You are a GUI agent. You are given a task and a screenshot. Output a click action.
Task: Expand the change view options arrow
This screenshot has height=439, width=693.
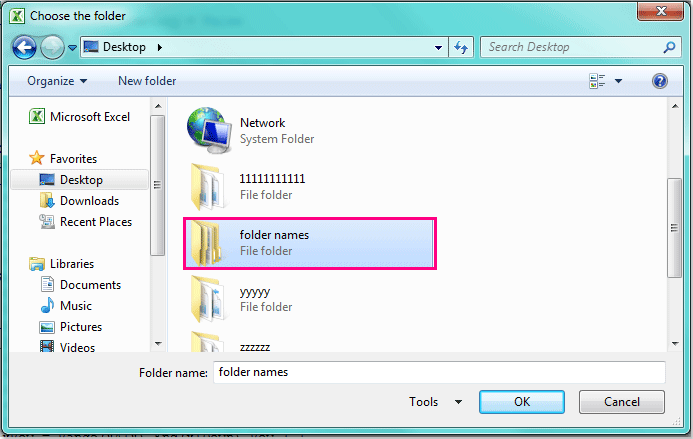point(618,81)
